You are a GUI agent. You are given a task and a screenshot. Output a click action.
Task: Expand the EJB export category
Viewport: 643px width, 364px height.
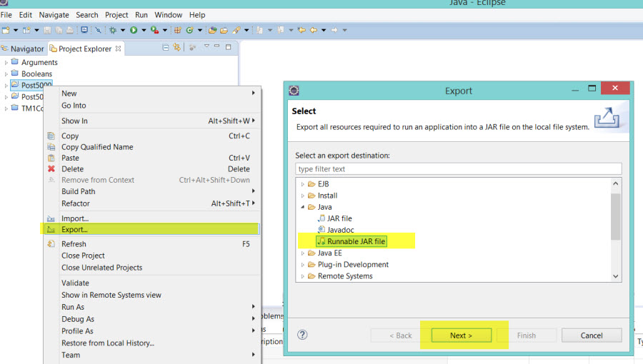[303, 184]
